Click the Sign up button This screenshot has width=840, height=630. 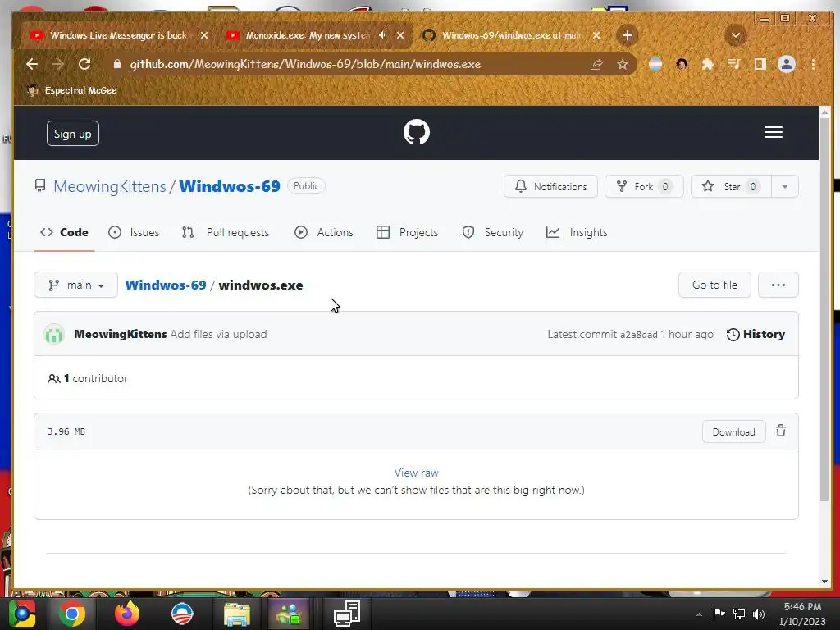[x=73, y=134]
